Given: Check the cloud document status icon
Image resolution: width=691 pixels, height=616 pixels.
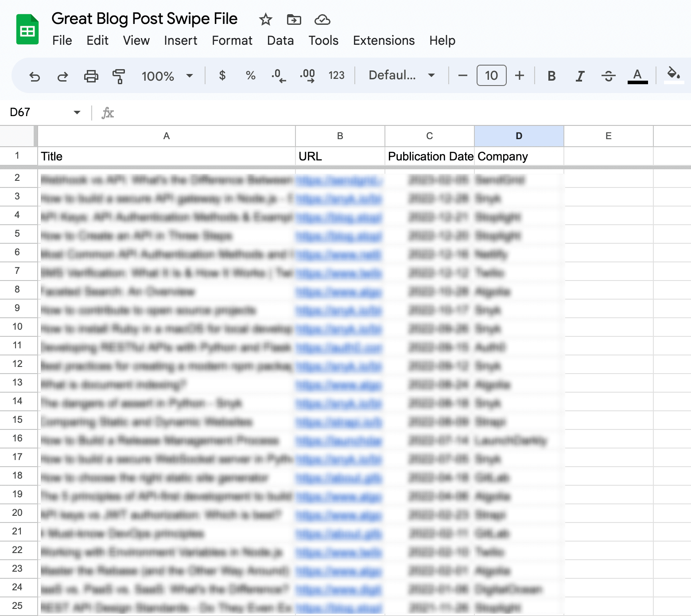Looking at the screenshot, I should [322, 19].
